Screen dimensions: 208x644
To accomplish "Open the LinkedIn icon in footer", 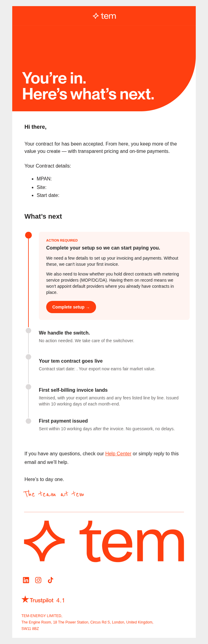I will [26, 580].
